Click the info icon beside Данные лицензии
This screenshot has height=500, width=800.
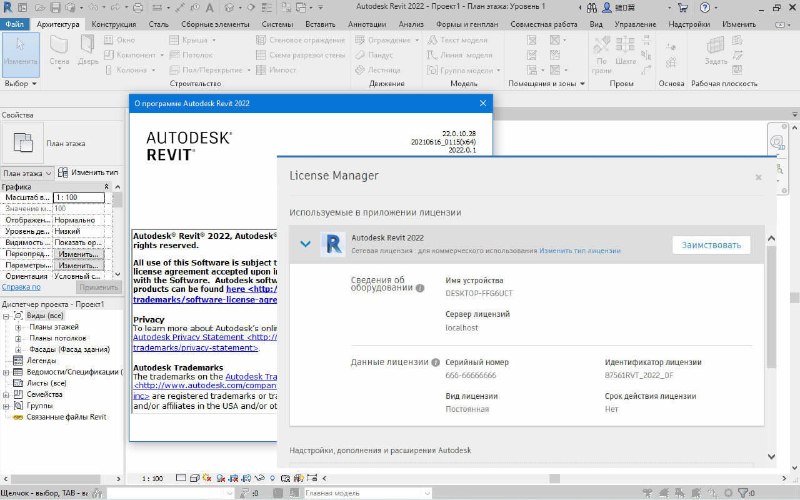[435, 362]
